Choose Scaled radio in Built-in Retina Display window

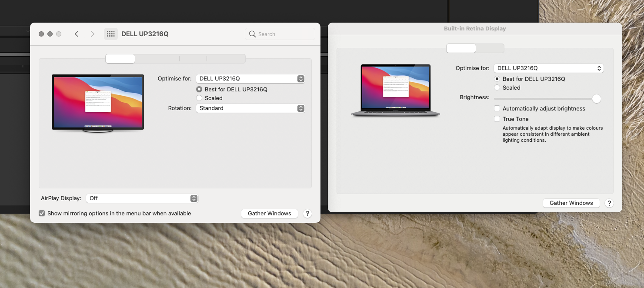[x=497, y=87]
